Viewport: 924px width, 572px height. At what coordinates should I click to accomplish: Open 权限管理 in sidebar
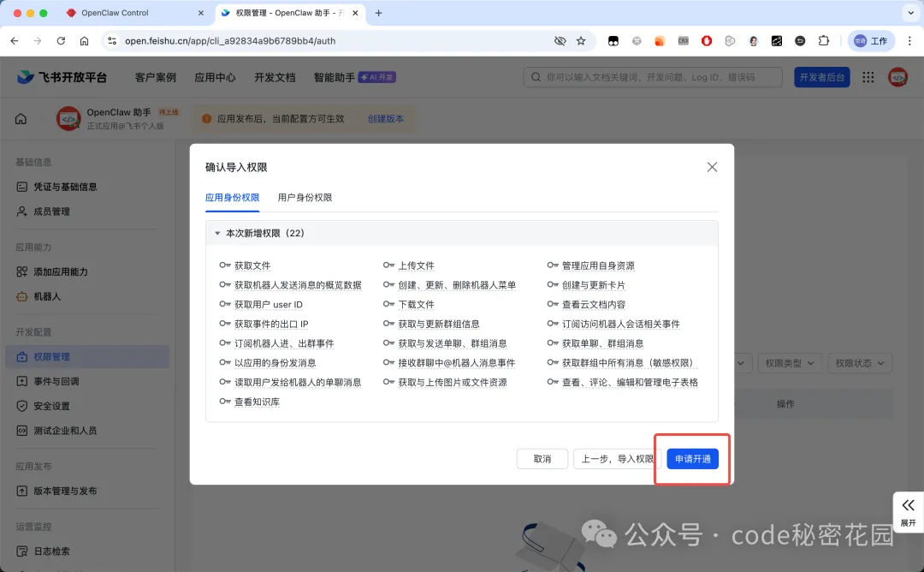87,357
